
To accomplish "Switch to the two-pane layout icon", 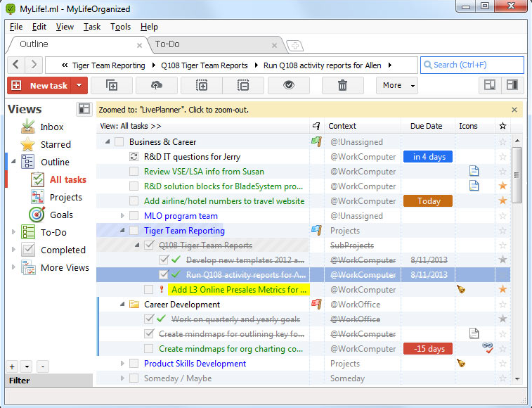I will pyautogui.click(x=490, y=85).
